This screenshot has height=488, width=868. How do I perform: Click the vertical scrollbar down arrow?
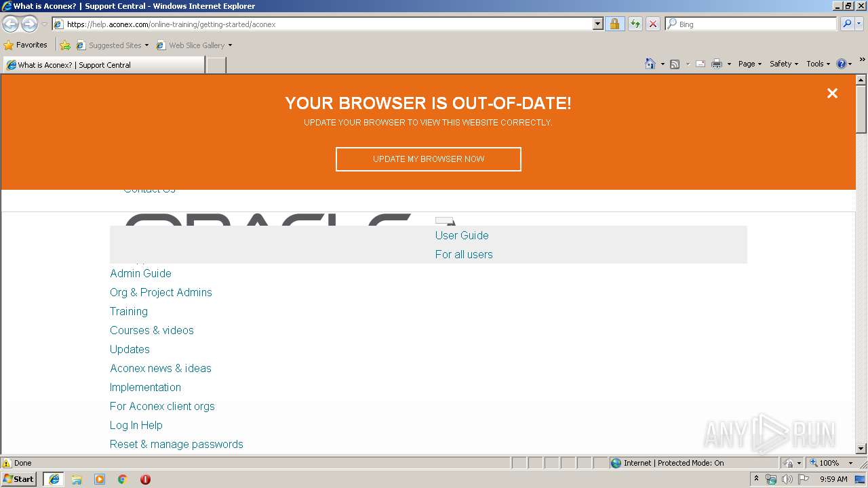861,449
